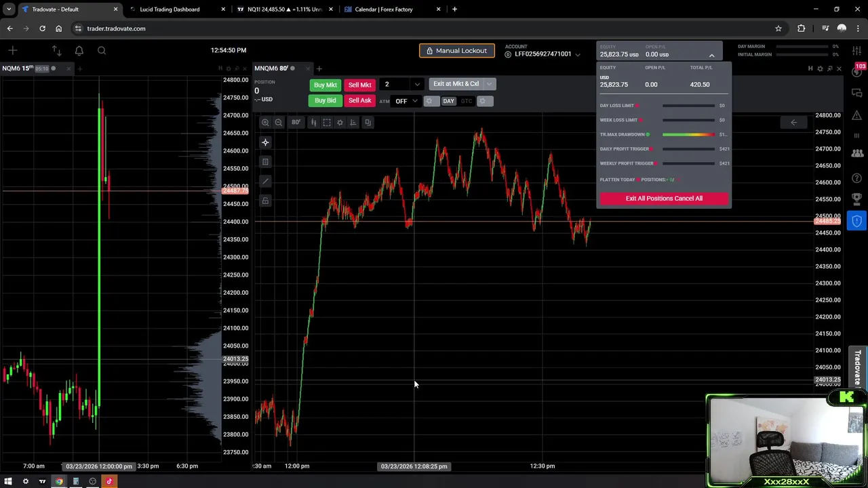868x488 pixels.
Task: Change the chart type via candlestick icon
Action: point(313,123)
